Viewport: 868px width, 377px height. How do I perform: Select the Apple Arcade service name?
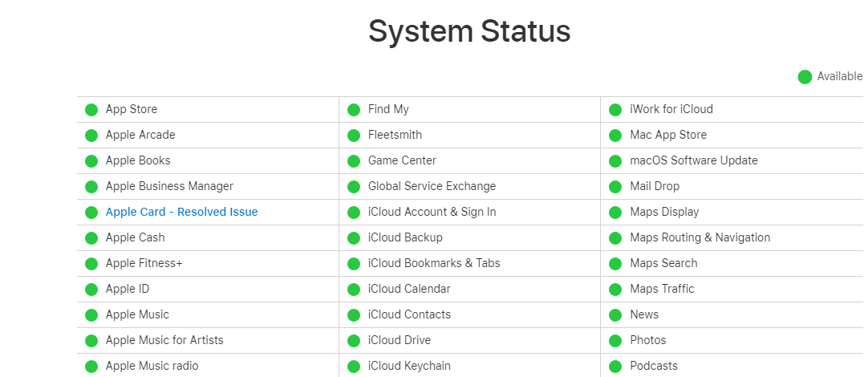pos(140,135)
